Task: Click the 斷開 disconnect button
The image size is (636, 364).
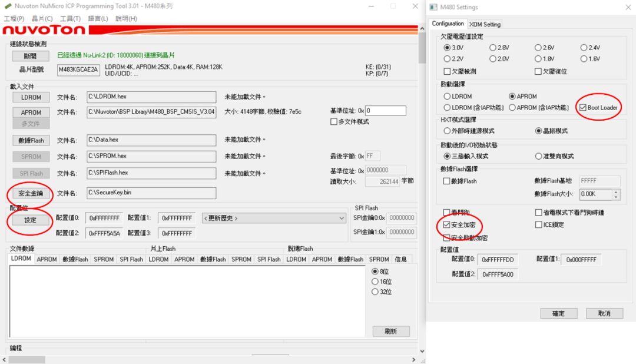Action: [31, 56]
